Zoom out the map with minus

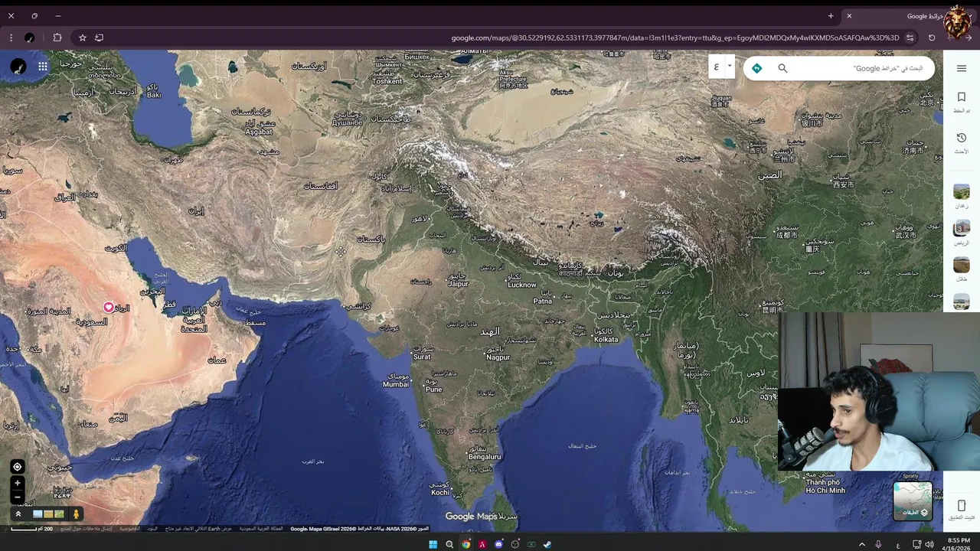[x=17, y=497]
